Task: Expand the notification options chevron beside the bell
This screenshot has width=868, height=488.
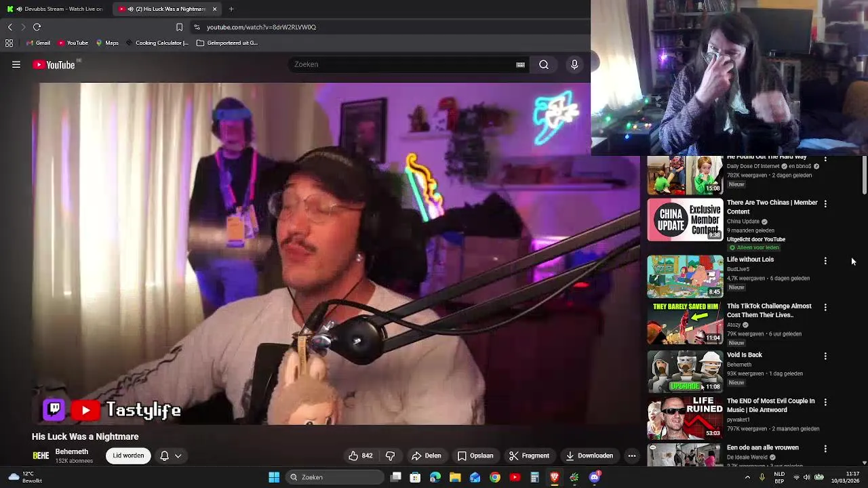Action: (178, 456)
